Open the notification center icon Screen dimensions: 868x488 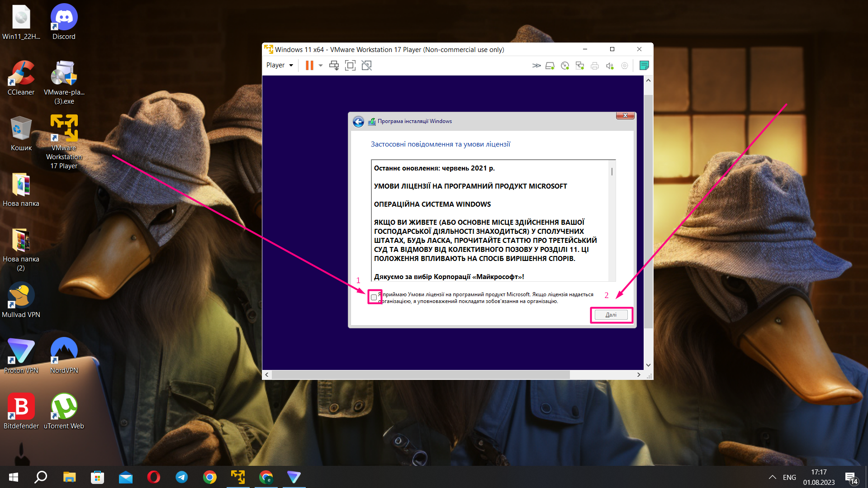tap(851, 478)
